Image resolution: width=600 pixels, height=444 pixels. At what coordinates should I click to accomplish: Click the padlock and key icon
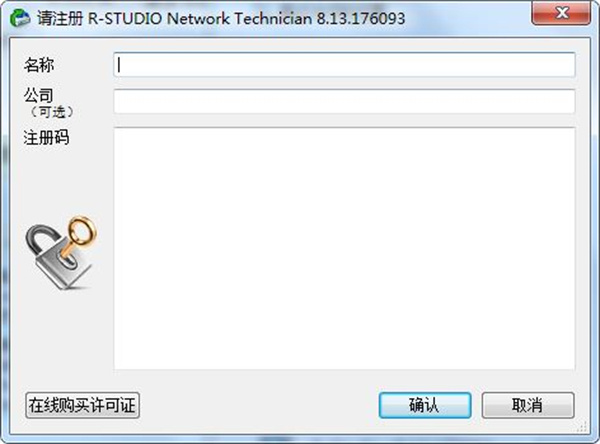tap(61, 253)
